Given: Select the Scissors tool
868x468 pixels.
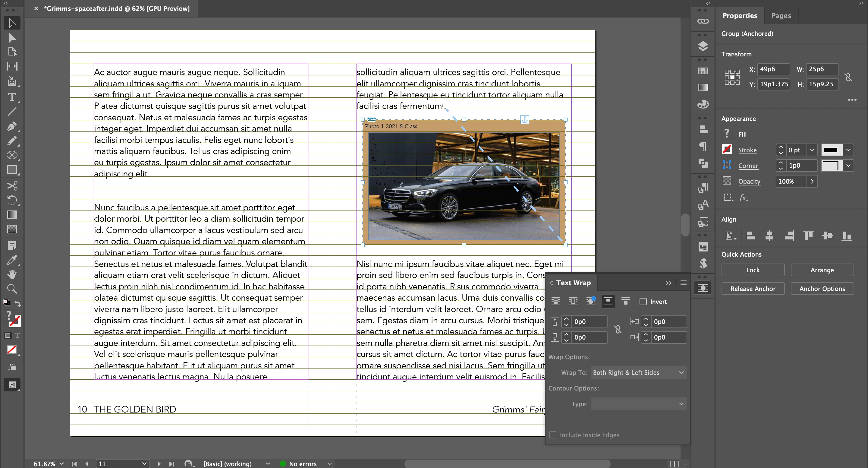Looking at the screenshot, I should click(x=12, y=186).
